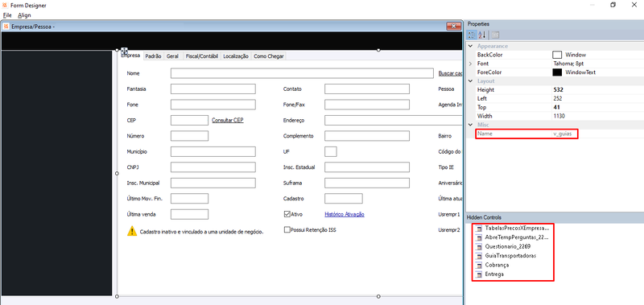The width and height of the screenshot is (644, 305).
Task: Click the Fone input field
Action: point(213,105)
